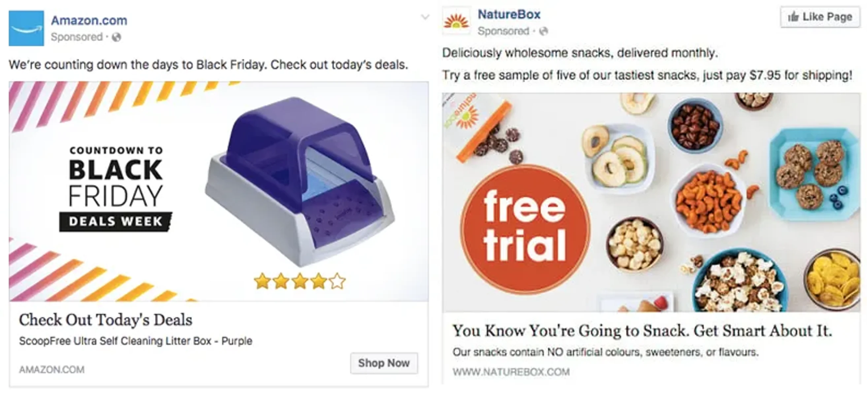
Task: Click the star rating under the litter box
Action: 300,282
